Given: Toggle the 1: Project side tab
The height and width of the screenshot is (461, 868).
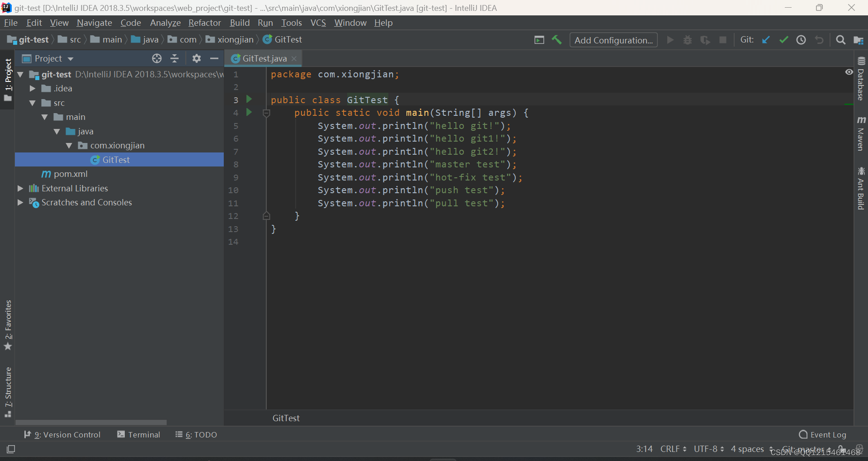Looking at the screenshot, I should (8, 80).
